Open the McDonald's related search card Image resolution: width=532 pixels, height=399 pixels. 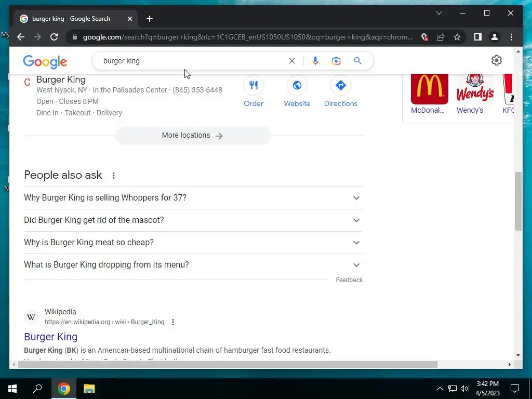pos(429,94)
